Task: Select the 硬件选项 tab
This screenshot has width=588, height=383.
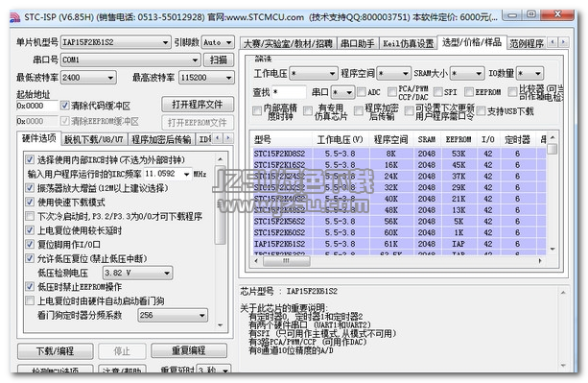Action: tap(39, 138)
